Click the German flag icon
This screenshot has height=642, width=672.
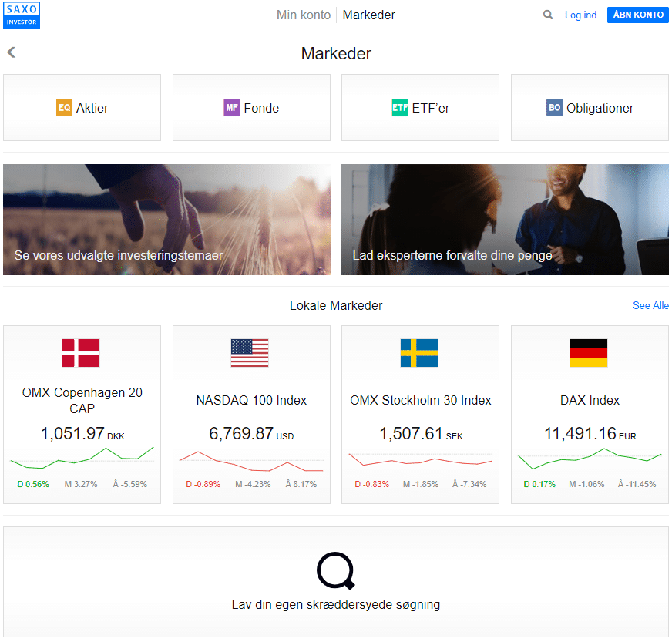click(589, 353)
